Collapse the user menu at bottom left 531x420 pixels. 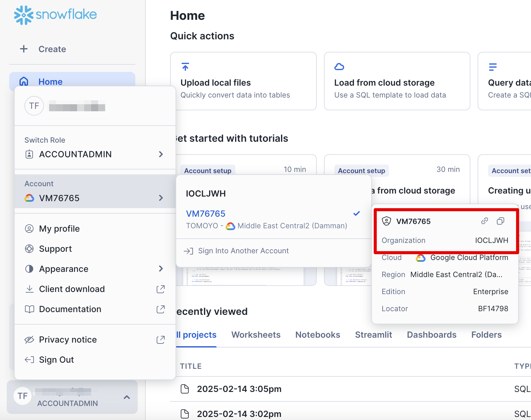click(127, 397)
